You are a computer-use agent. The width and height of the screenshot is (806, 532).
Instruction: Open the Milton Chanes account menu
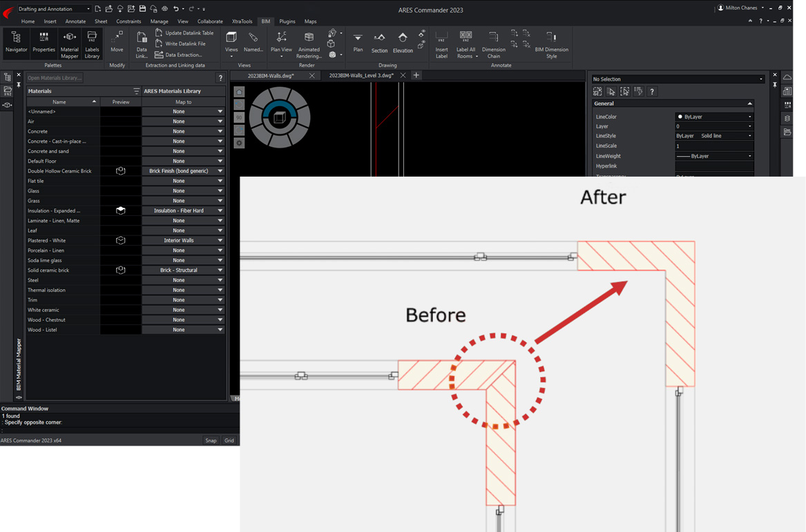tap(740, 8)
